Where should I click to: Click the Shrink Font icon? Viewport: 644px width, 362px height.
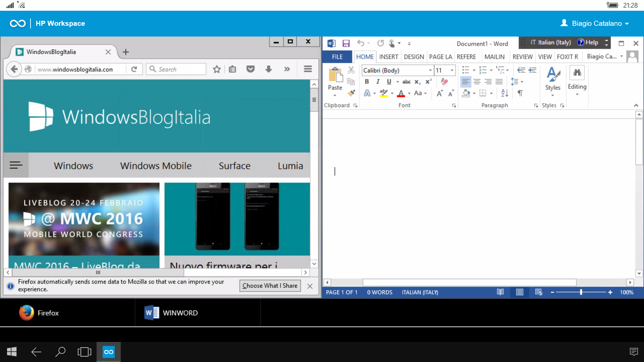tap(451, 93)
